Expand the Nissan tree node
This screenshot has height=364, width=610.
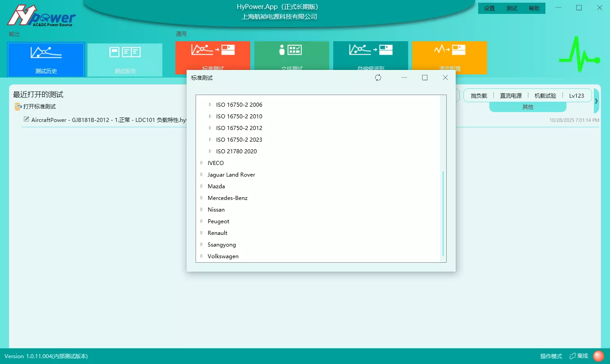click(201, 209)
